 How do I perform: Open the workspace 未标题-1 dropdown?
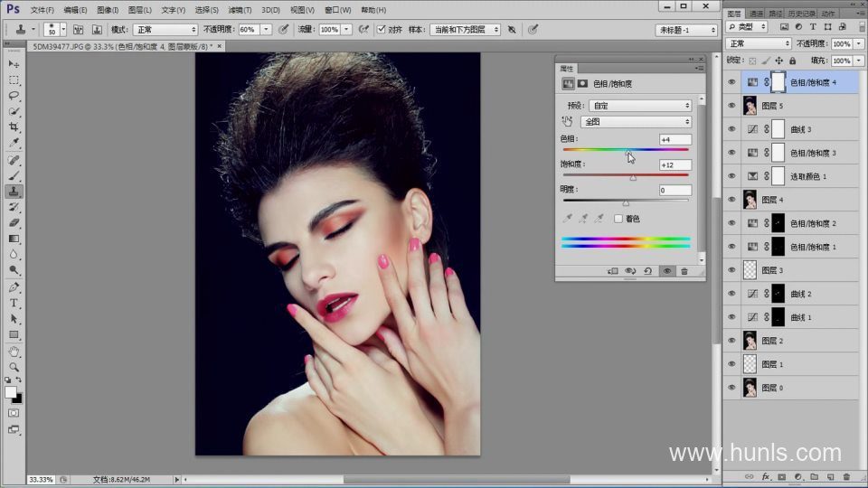(x=686, y=30)
